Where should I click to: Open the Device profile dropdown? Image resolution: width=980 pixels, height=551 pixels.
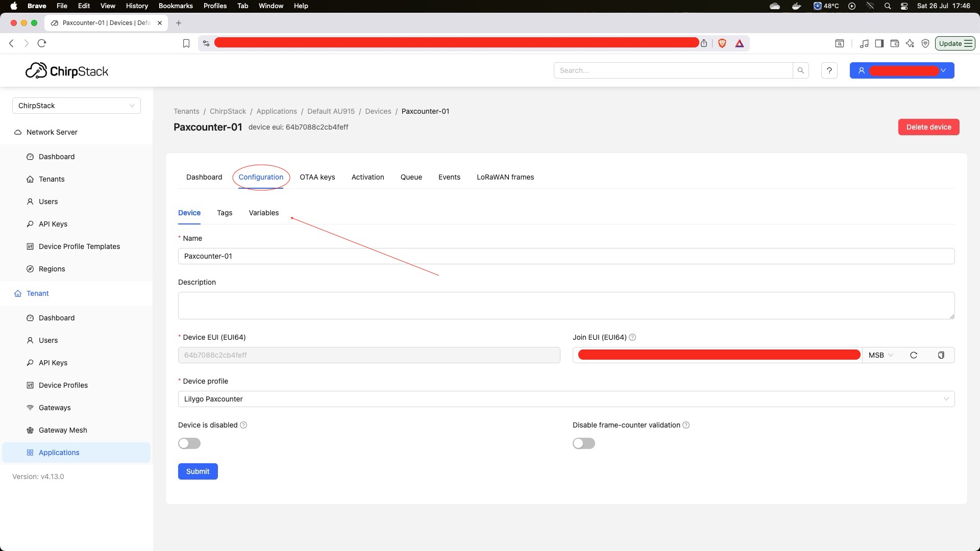click(566, 399)
